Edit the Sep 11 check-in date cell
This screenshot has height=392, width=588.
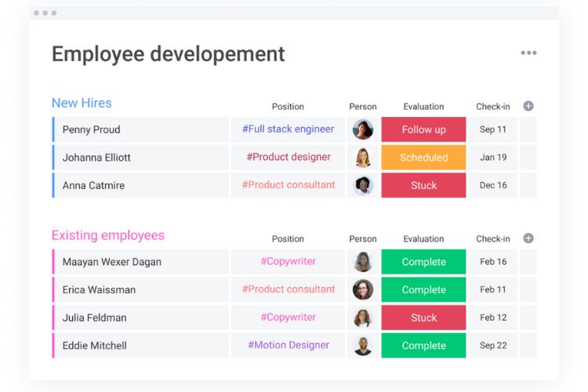[x=493, y=129]
